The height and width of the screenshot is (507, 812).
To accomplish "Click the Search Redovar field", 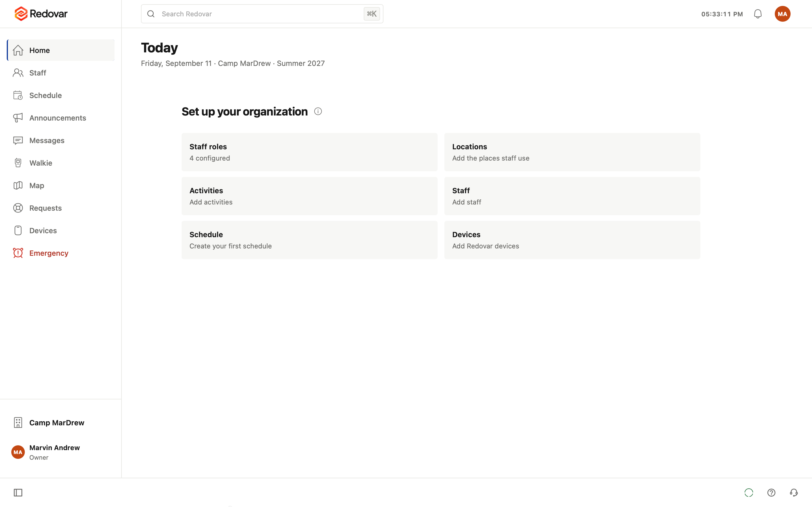I will click(x=262, y=14).
